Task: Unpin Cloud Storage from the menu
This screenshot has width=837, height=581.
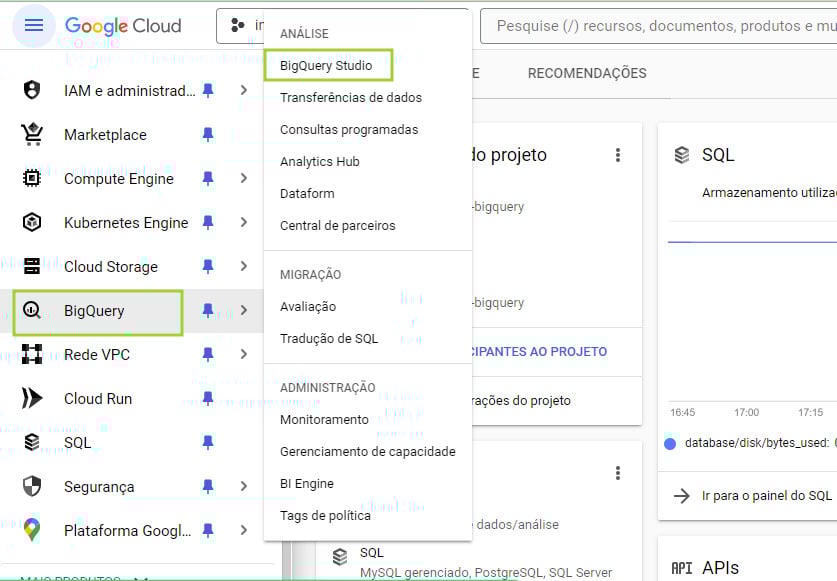Action: coord(208,266)
